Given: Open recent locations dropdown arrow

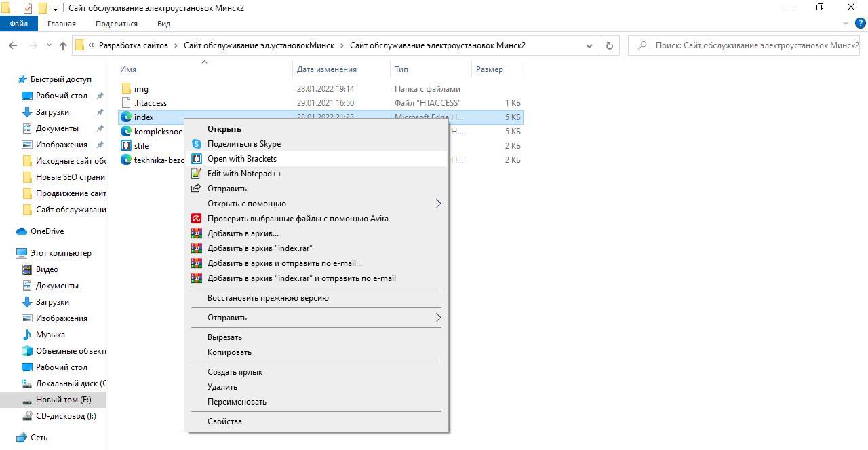Looking at the screenshot, I should coord(49,45).
